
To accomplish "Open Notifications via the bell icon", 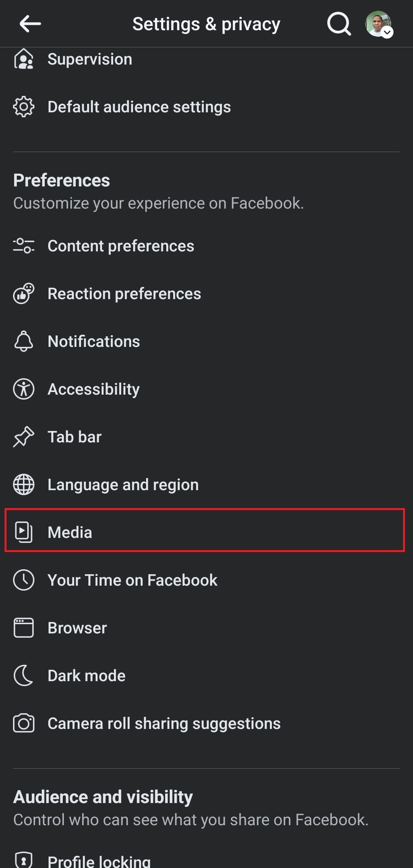I will pyautogui.click(x=24, y=342).
